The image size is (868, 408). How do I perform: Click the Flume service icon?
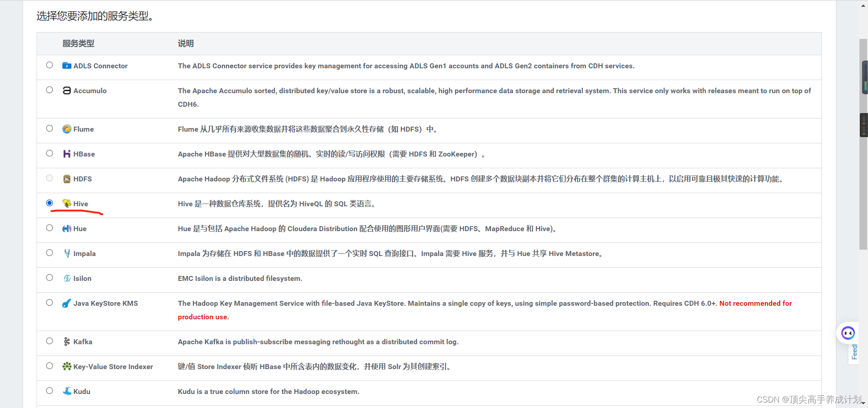click(x=66, y=129)
